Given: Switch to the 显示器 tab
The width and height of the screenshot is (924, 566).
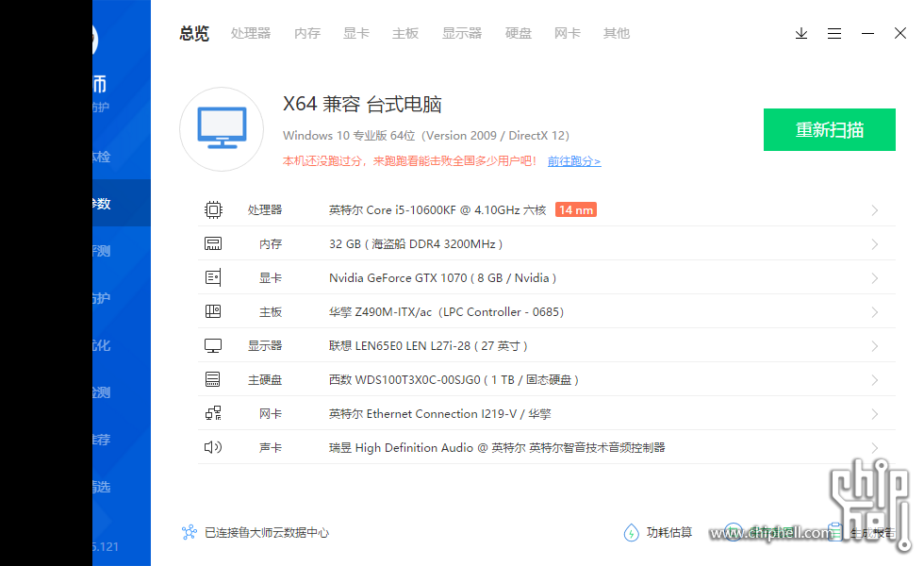Looking at the screenshot, I should [x=462, y=34].
